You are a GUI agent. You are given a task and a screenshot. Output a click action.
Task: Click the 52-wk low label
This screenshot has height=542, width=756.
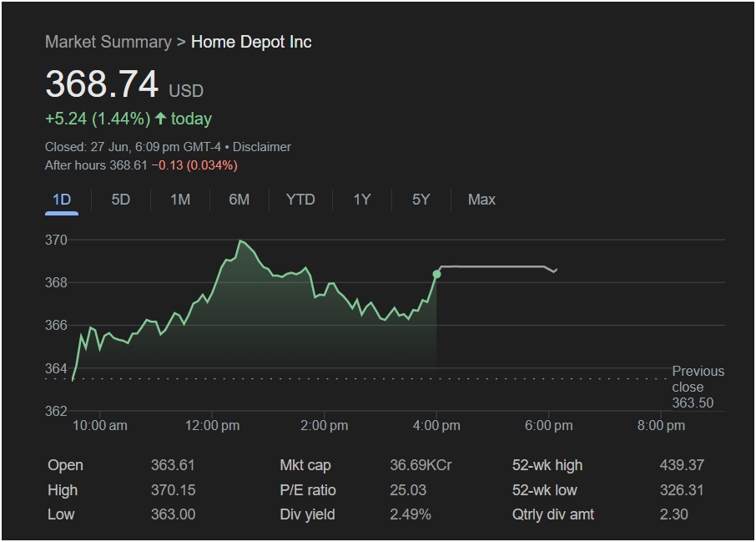point(544,490)
